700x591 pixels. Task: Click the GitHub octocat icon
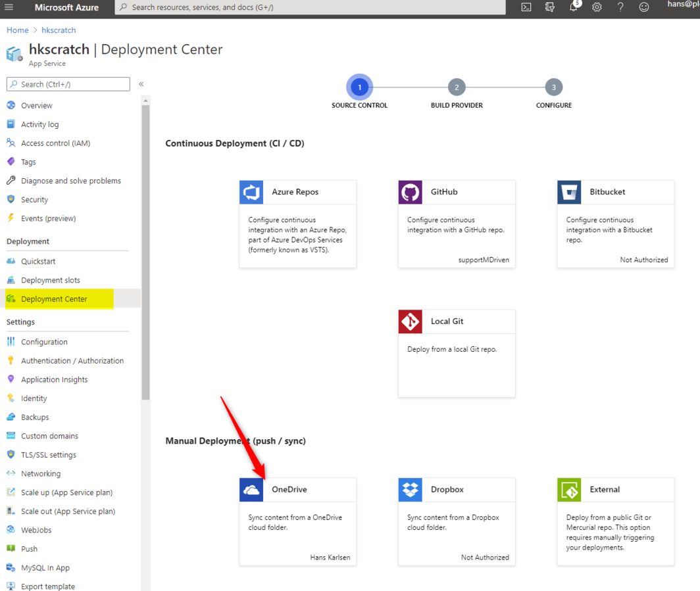[411, 192]
